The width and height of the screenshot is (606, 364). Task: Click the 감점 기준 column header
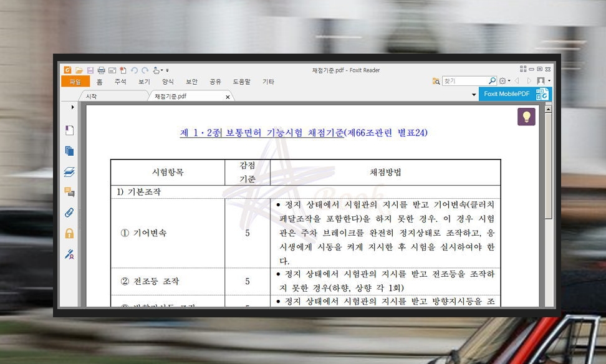[248, 172]
